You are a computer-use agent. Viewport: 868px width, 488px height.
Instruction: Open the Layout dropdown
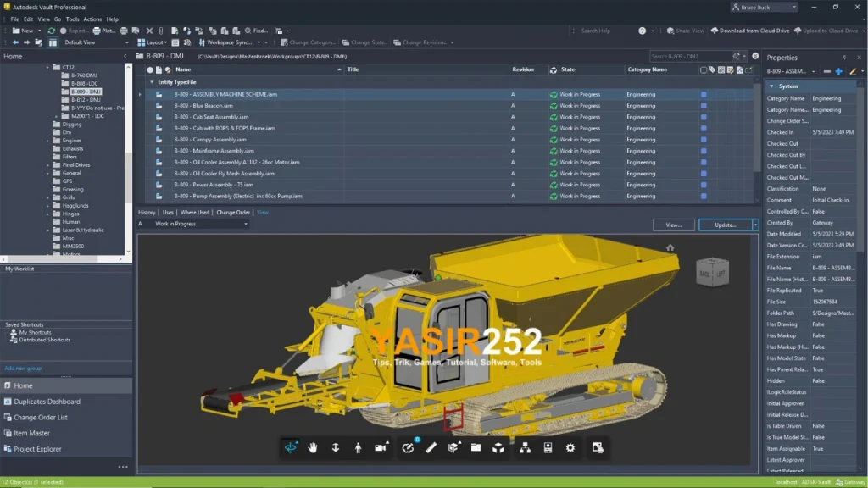point(153,42)
